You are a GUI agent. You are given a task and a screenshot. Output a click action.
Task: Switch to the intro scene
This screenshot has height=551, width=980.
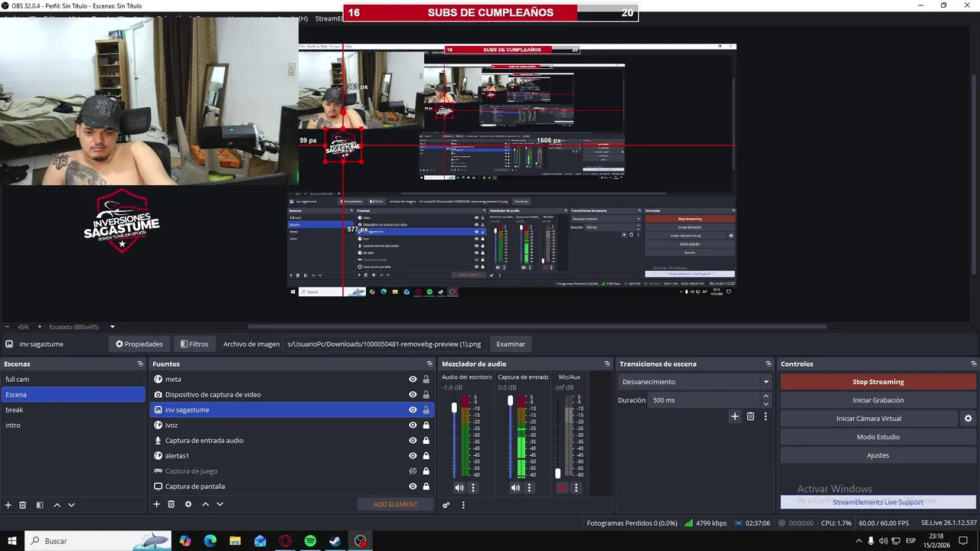pyautogui.click(x=73, y=425)
